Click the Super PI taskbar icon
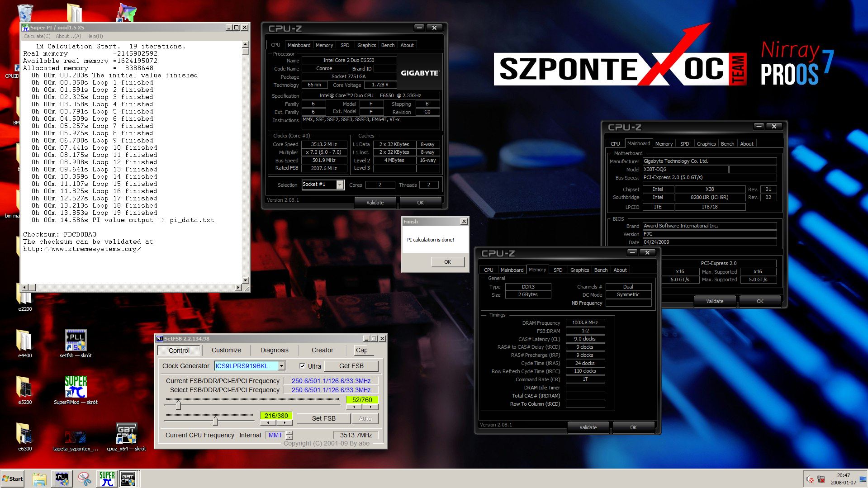The height and width of the screenshot is (488, 868). tap(107, 479)
